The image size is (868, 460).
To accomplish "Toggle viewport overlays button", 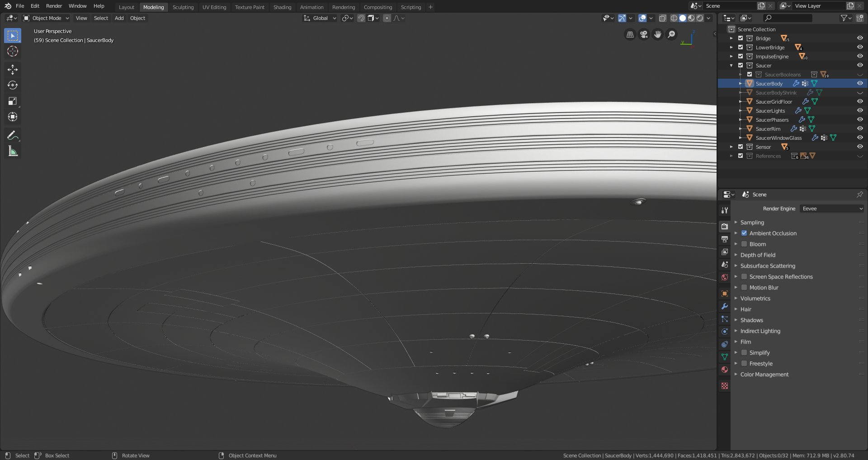I will [x=642, y=18].
